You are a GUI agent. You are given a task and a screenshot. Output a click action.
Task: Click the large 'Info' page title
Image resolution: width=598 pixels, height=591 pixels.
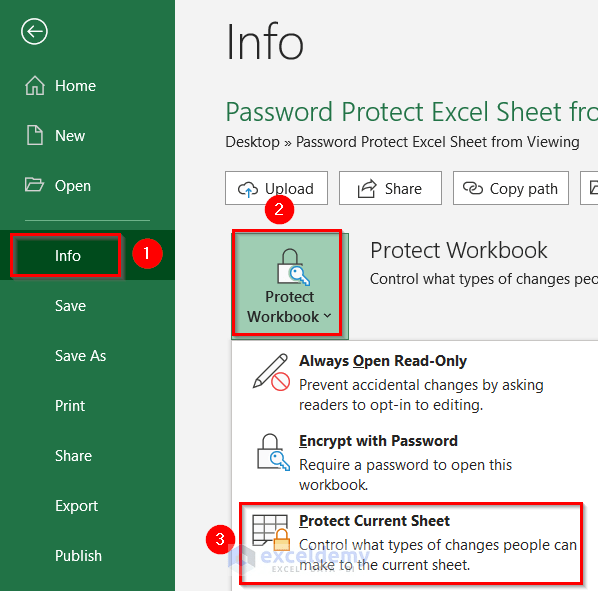coord(265,42)
